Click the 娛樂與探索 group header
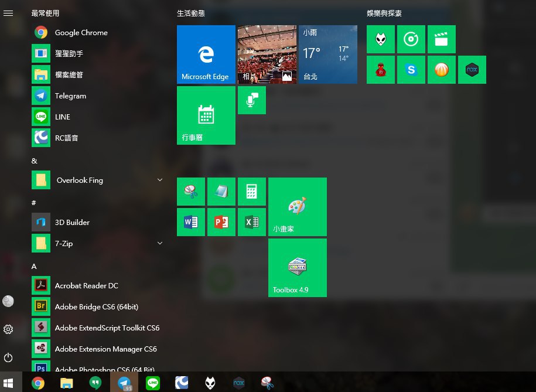Screen dimensions: 536x392 pyautogui.click(x=384, y=13)
